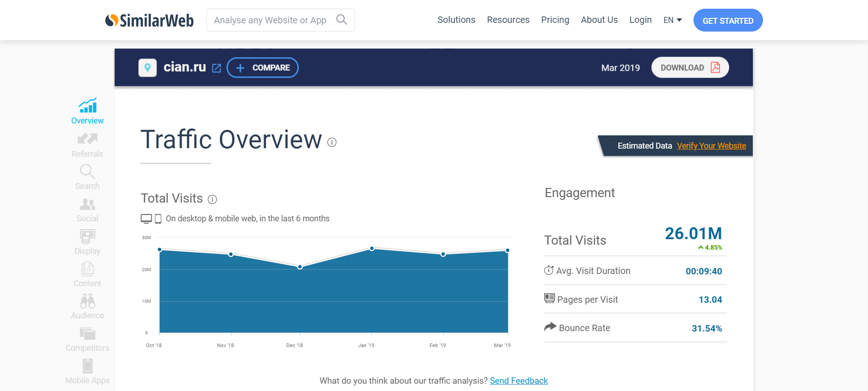The height and width of the screenshot is (391, 868).
Task: Click the Send Feedback link
Action: (519, 381)
